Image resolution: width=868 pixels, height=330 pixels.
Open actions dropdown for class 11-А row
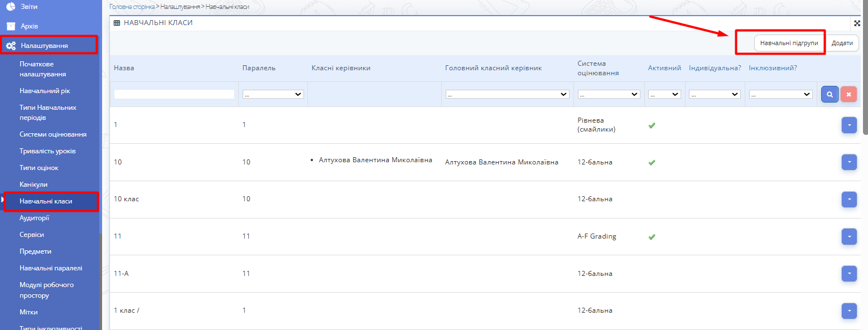(x=848, y=274)
